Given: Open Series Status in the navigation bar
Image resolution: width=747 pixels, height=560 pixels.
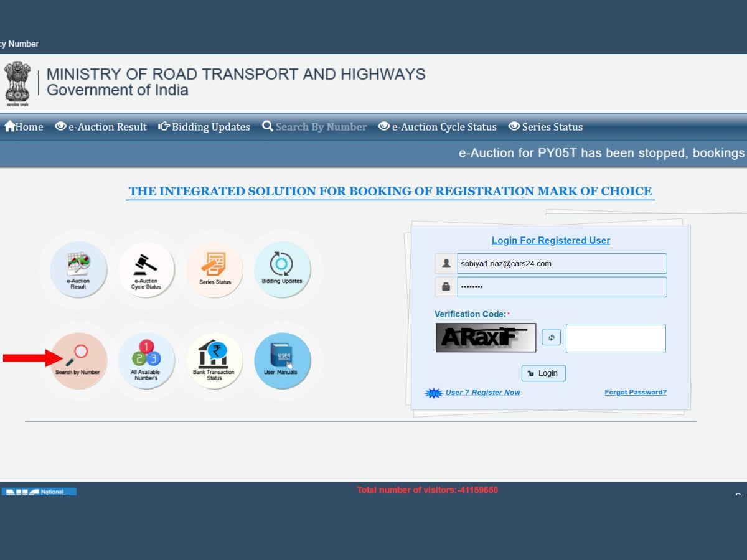Looking at the screenshot, I should (546, 127).
